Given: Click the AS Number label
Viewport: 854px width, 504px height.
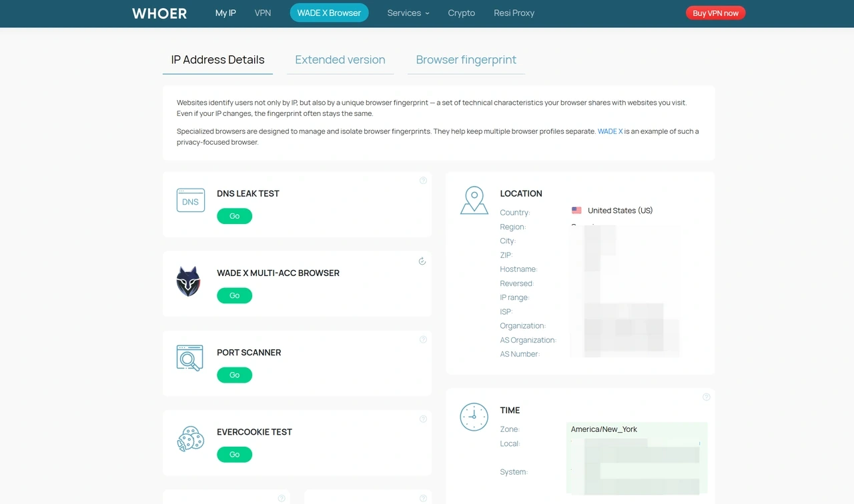Looking at the screenshot, I should coord(520,354).
